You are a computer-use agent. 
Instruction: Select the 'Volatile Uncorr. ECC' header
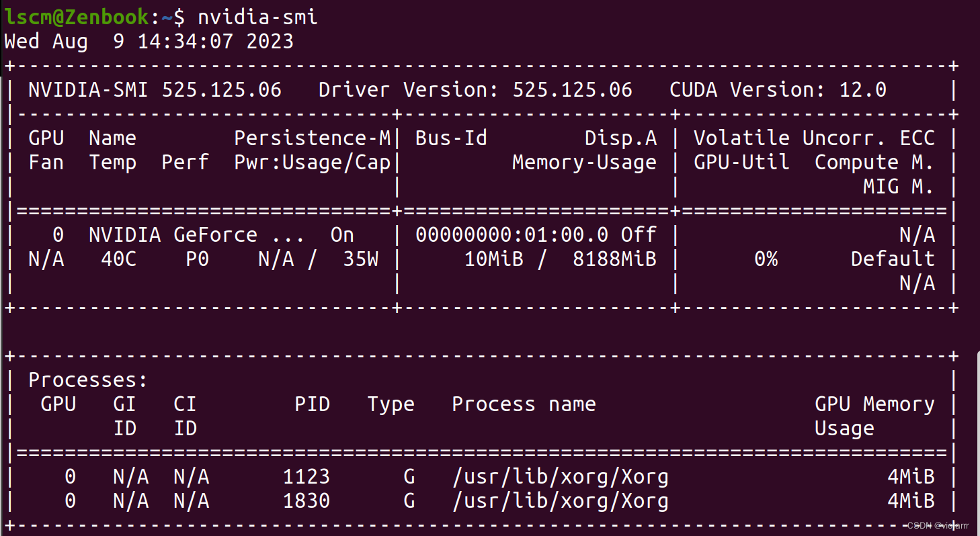pyautogui.click(x=814, y=138)
